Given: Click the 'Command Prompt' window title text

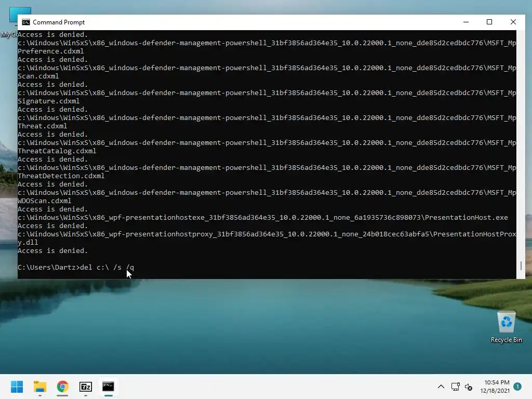Looking at the screenshot, I should pyautogui.click(x=59, y=22).
